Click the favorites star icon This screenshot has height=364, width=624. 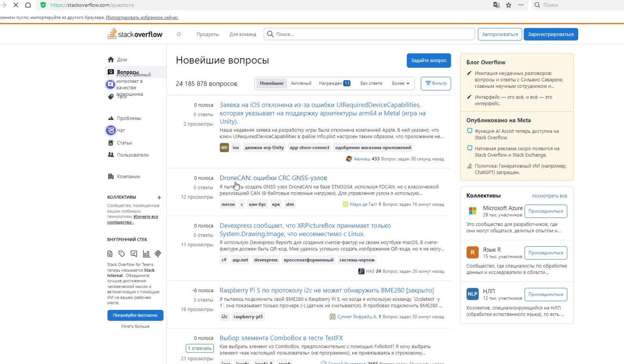click(508, 5)
